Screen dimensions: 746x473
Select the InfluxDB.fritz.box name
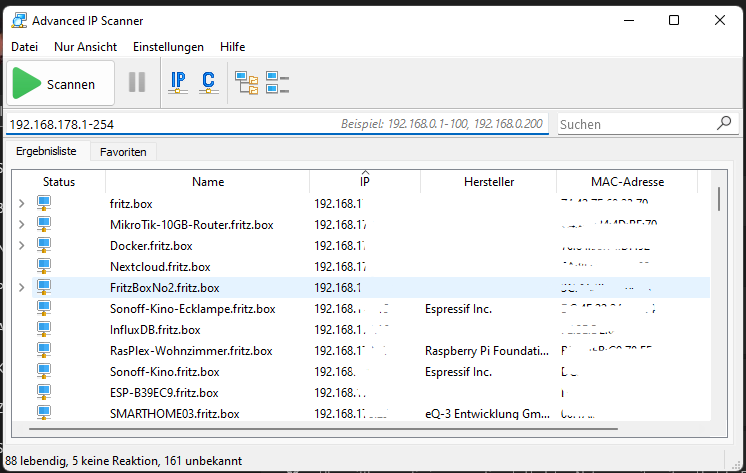155,329
